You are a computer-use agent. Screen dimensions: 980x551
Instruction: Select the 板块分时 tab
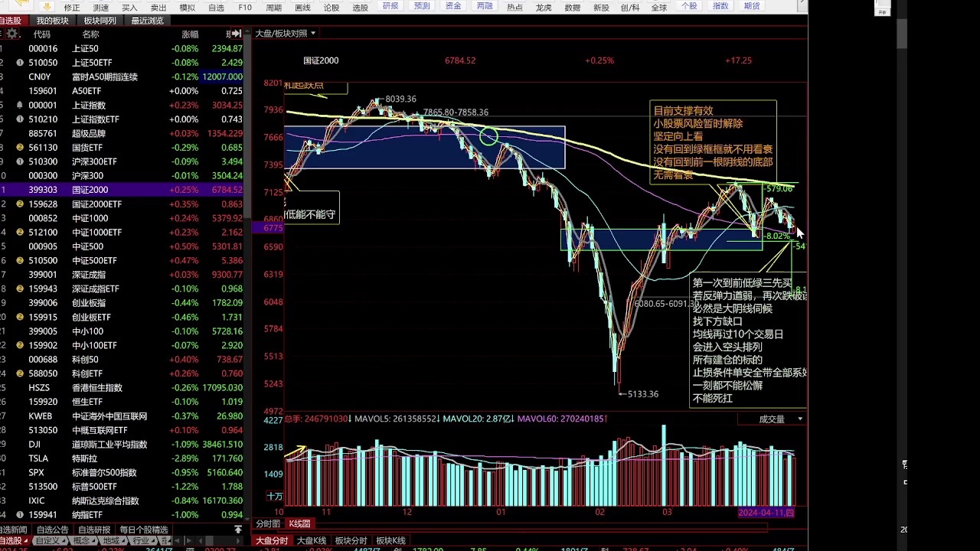[351, 541]
